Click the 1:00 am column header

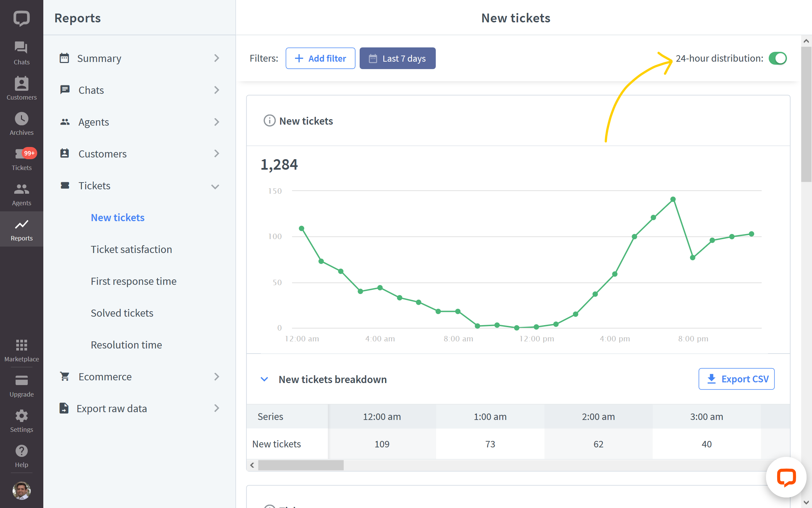490,416
